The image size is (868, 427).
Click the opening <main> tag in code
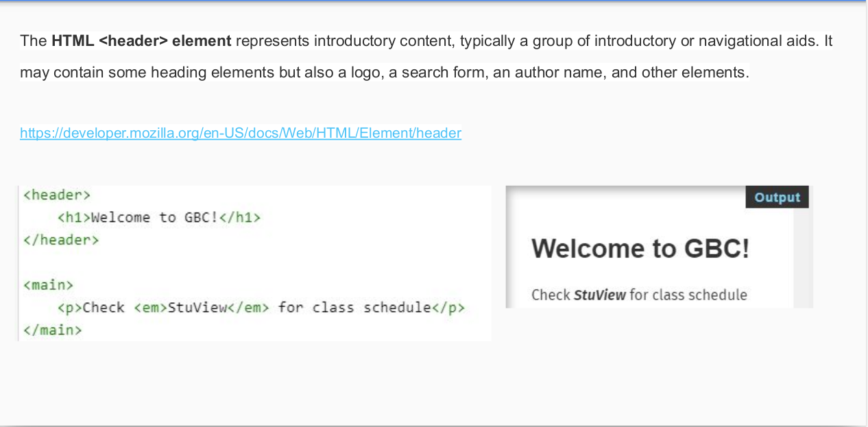[48, 284]
